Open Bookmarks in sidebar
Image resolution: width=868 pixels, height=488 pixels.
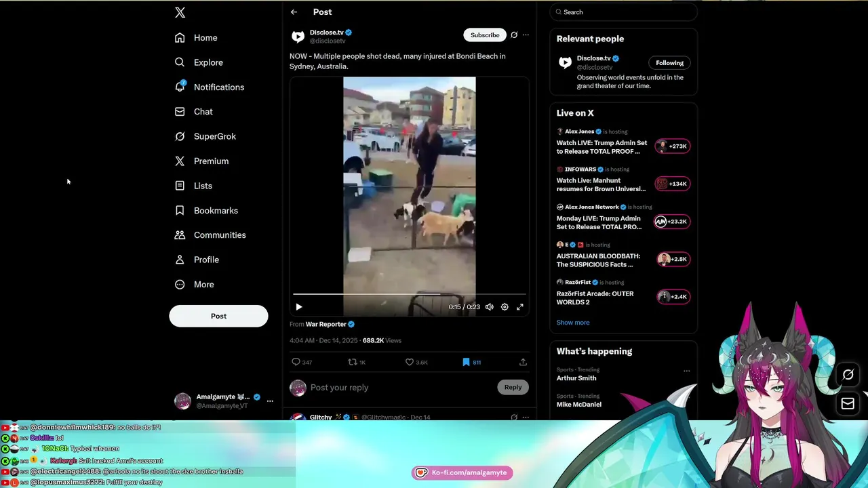(206, 211)
